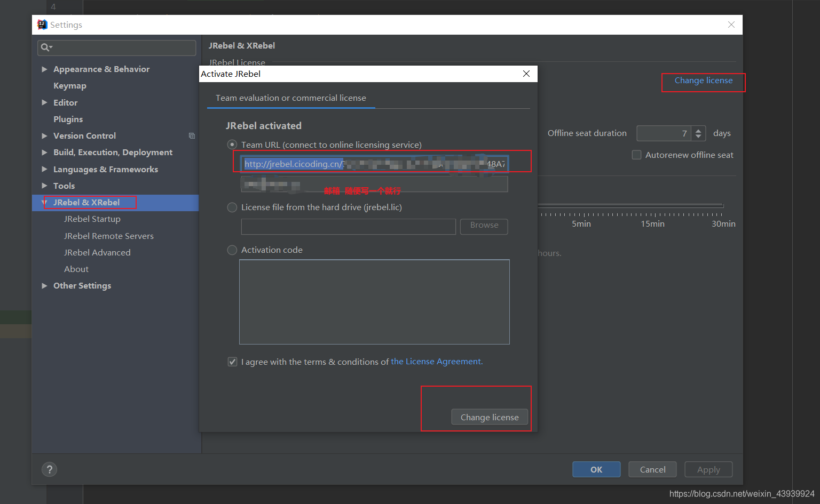The width and height of the screenshot is (820, 504).
Task: Click Cancel in Settings window
Action: pos(652,469)
